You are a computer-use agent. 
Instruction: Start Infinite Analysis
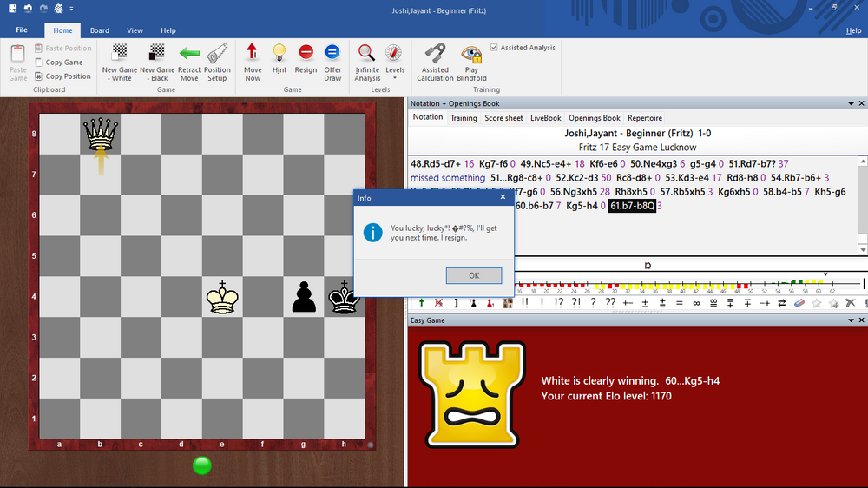click(x=367, y=63)
